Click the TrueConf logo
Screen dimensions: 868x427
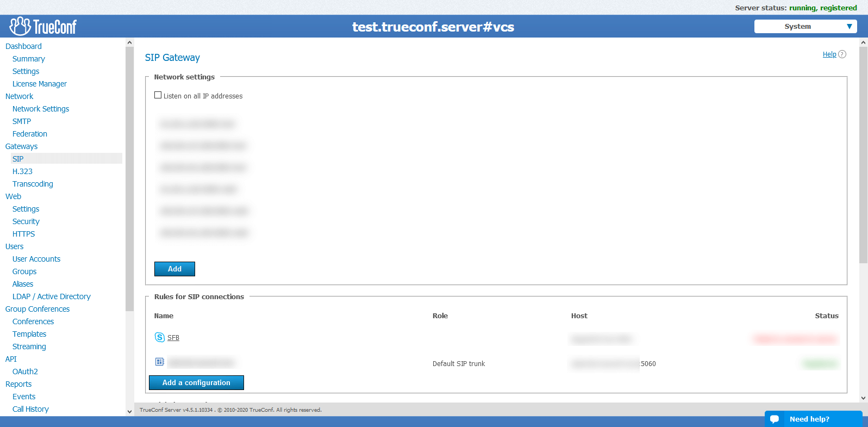point(43,26)
